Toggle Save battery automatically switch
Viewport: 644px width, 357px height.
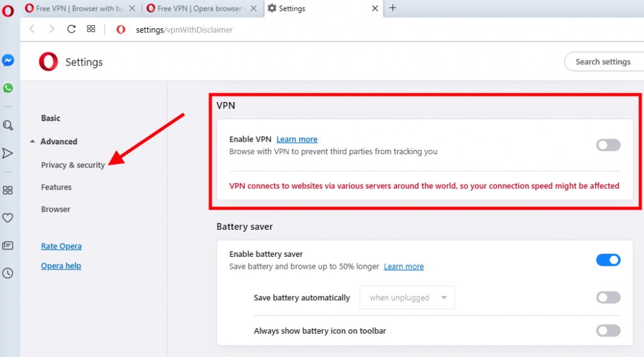[608, 297]
